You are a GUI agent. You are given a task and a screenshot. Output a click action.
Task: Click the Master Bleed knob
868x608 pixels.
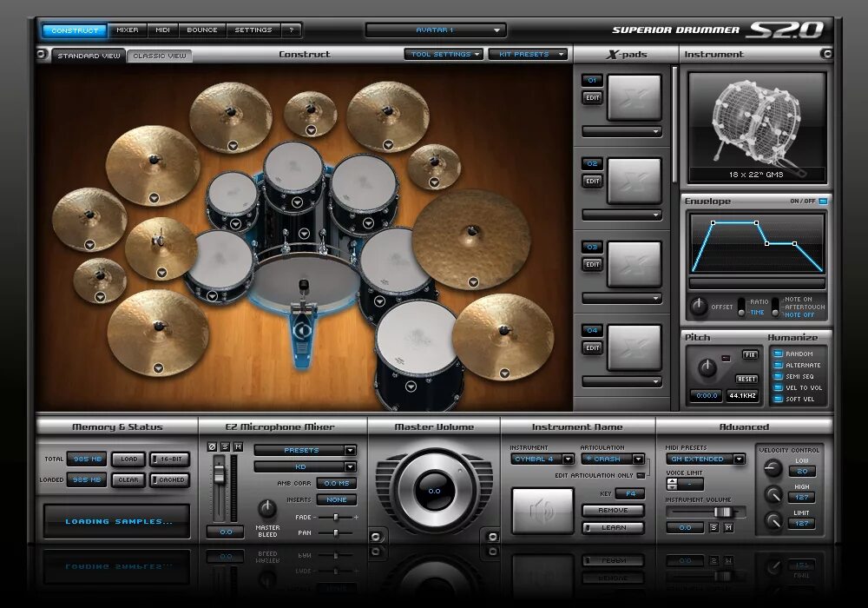click(267, 508)
